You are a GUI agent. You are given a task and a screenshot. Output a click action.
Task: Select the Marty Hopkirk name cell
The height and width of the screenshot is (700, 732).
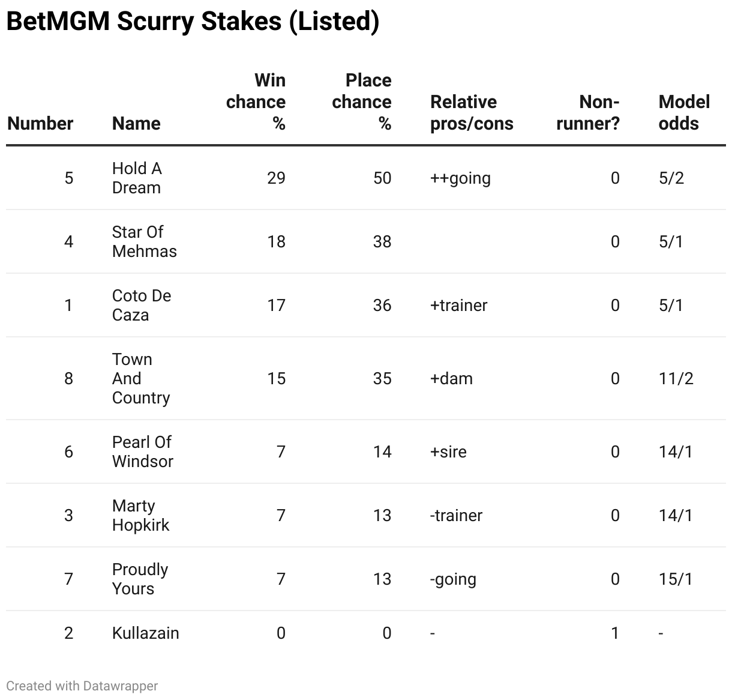pos(140,515)
